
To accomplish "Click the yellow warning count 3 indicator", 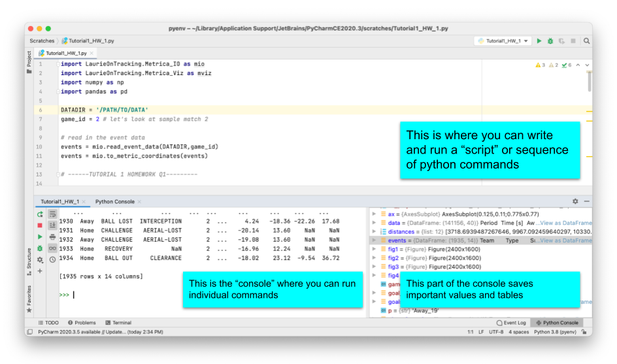I will point(541,65).
